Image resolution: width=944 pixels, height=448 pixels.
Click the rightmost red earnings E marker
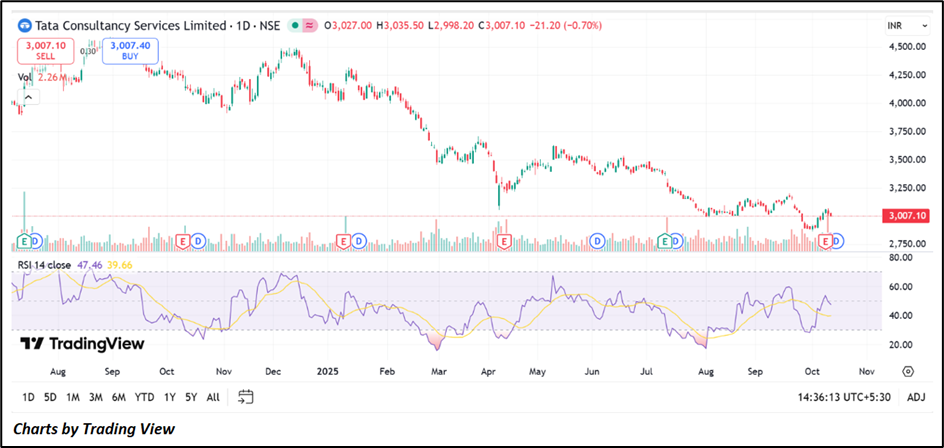click(825, 241)
